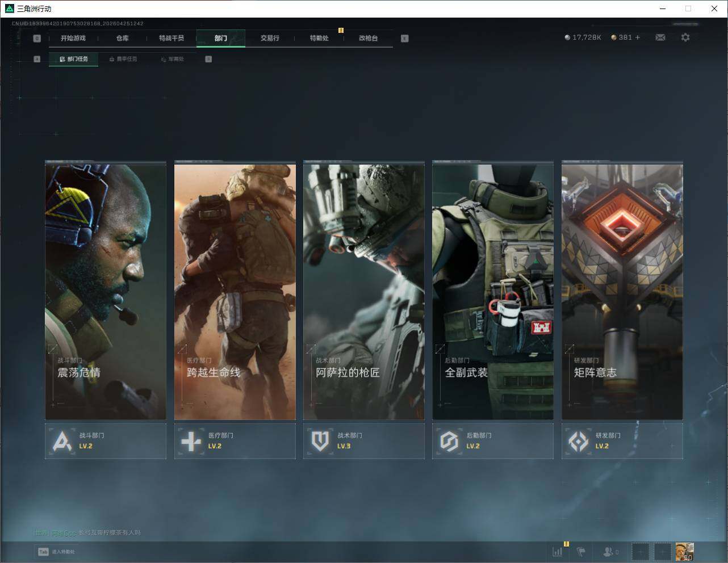728x563 pixels.
Task: Click the logistics department hexagon icon
Action: (449, 441)
